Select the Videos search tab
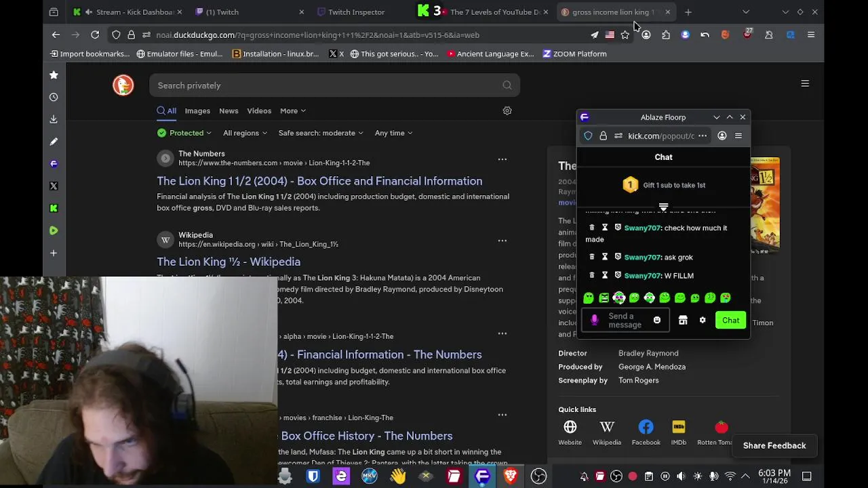868x488 pixels. coord(259,110)
